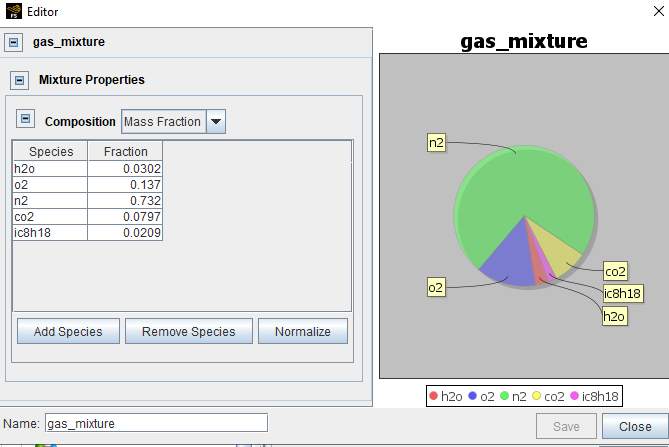
Task: Select the o2 species cell
Action: (x=50, y=185)
